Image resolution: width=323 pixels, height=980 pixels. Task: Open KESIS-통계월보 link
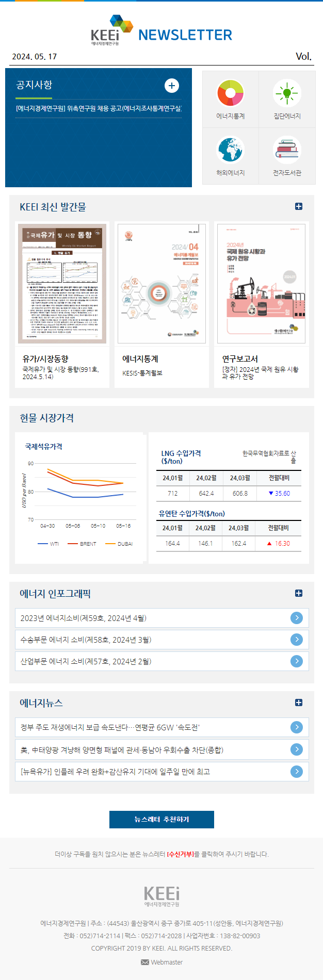(142, 373)
